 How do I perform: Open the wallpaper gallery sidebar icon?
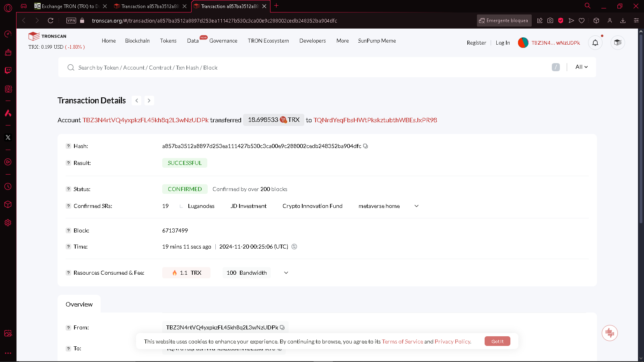click(x=8, y=333)
